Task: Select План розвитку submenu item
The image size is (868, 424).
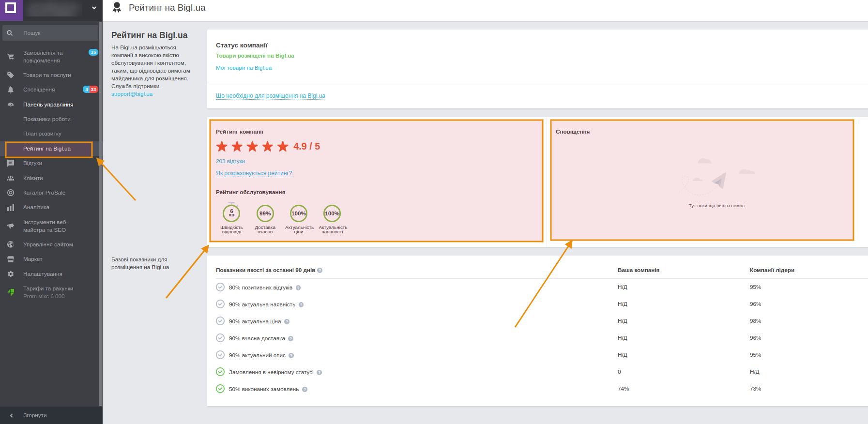Action: pyautogui.click(x=42, y=134)
